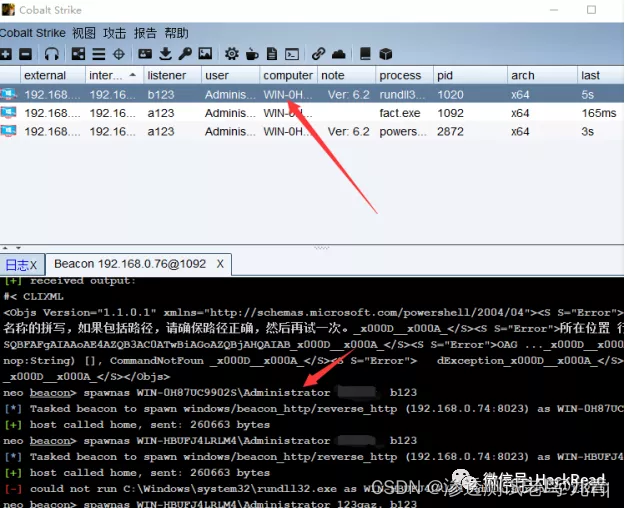Collapse pane with the splitter up arrow
The width and height of the screenshot is (625, 508).
(5, 248)
